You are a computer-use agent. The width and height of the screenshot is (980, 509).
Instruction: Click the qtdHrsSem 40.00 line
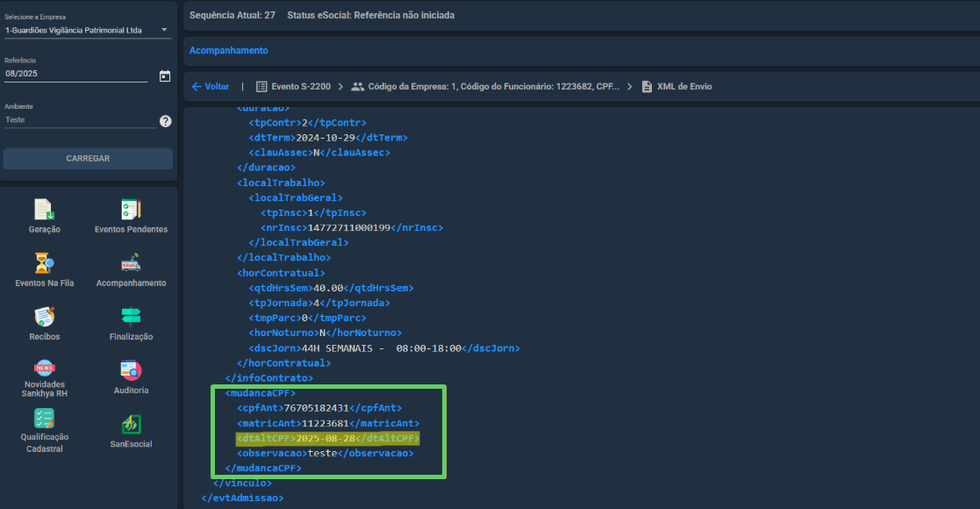tap(332, 288)
